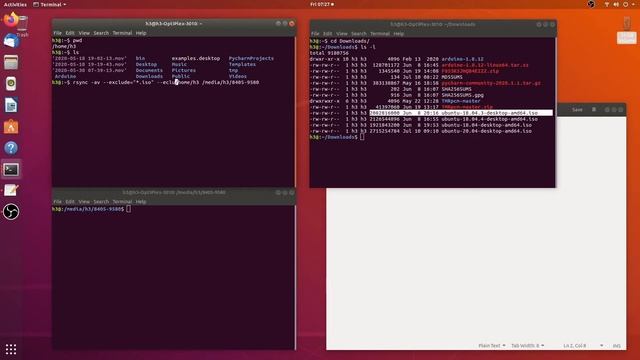Viewport: 640px width, 360px height.
Task: Open Edit menu in Downloads terminal
Action: pos(328,33)
